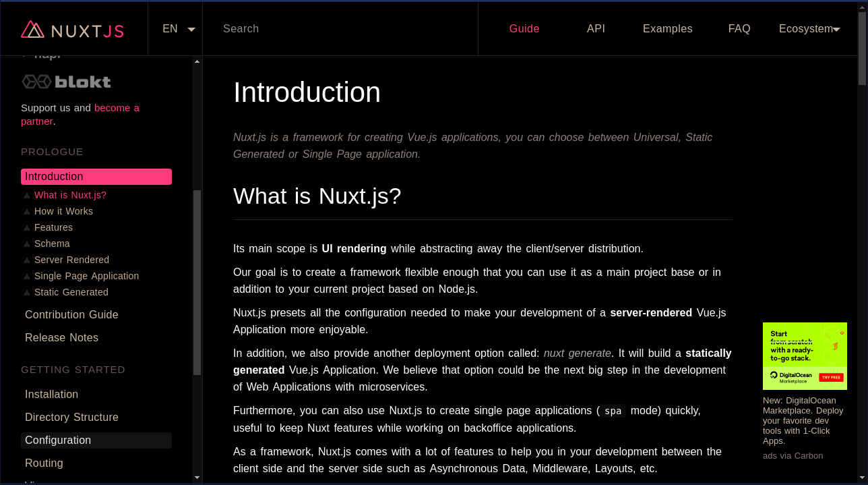This screenshot has width=868, height=485.
Task: Click the PROLOGUE section label
Action: tap(52, 152)
